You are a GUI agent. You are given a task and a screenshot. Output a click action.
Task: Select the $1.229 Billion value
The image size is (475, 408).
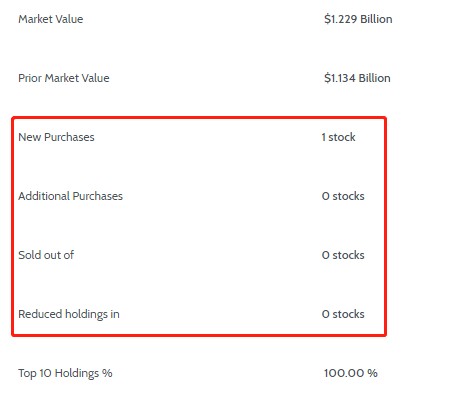coord(358,19)
